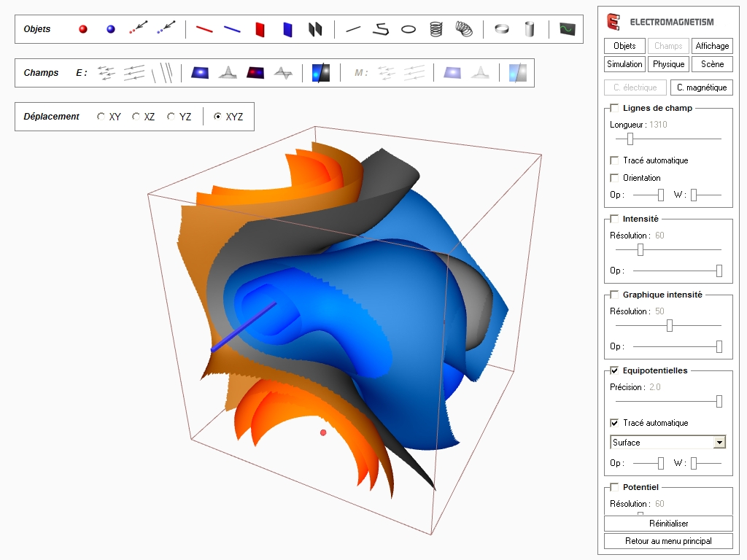Add the solenoid coil object
This screenshot has width=747, height=560.
coord(436,29)
